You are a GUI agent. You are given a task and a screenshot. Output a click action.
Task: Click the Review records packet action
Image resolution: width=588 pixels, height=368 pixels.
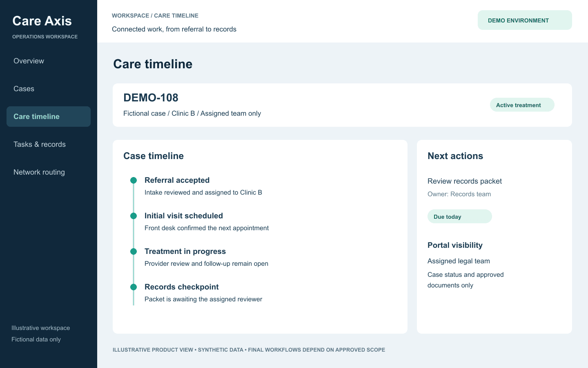point(465,181)
